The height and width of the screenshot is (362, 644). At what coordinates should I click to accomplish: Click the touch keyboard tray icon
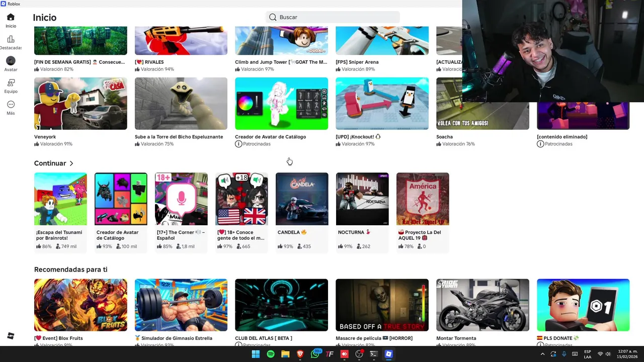(575, 354)
